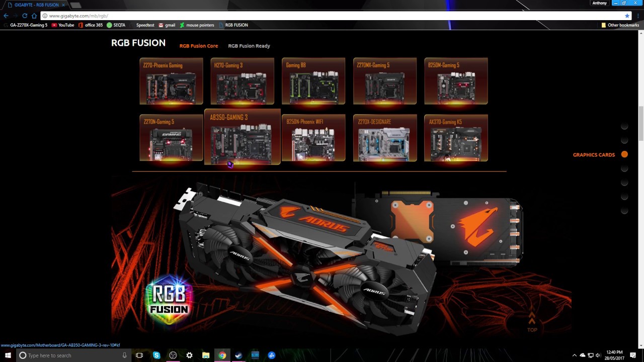Open the browser Home page icon
This screenshot has width=644, height=362.
34,16
